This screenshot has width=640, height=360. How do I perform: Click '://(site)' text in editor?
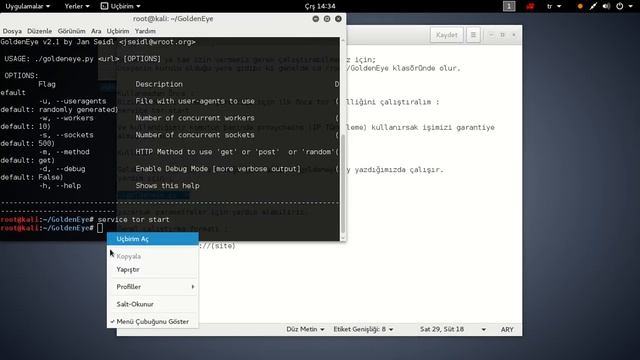coord(217,246)
